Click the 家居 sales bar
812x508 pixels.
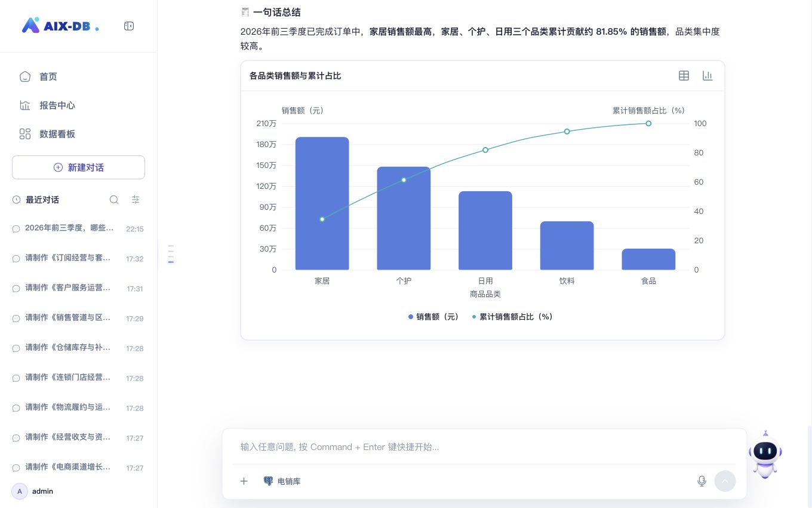(x=322, y=203)
